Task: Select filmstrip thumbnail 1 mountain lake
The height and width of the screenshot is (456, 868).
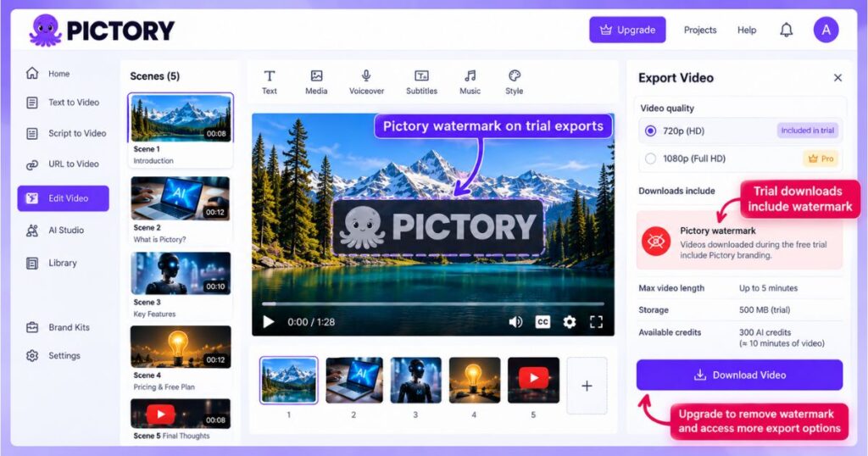Action: coord(288,381)
